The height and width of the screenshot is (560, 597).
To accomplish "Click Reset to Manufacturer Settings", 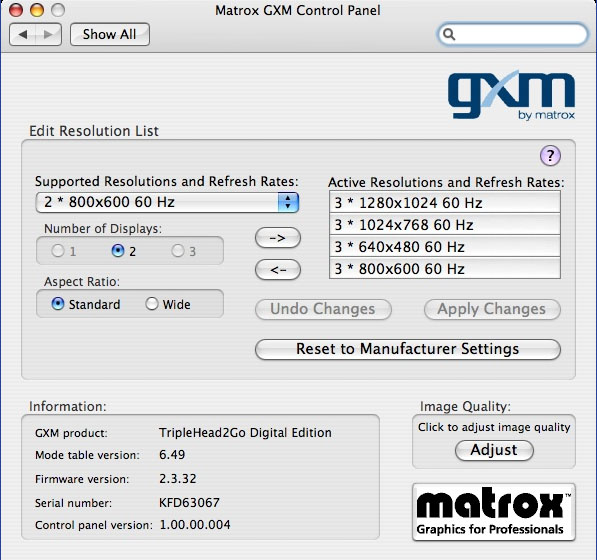I will tap(408, 349).
